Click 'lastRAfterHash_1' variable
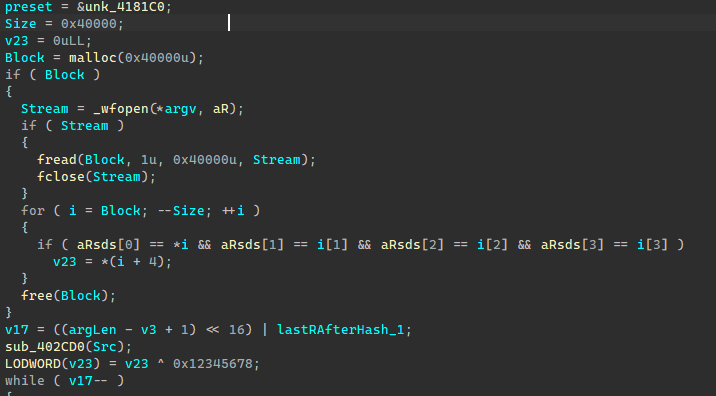Image resolution: width=716 pixels, height=396 pixels. coord(341,329)
